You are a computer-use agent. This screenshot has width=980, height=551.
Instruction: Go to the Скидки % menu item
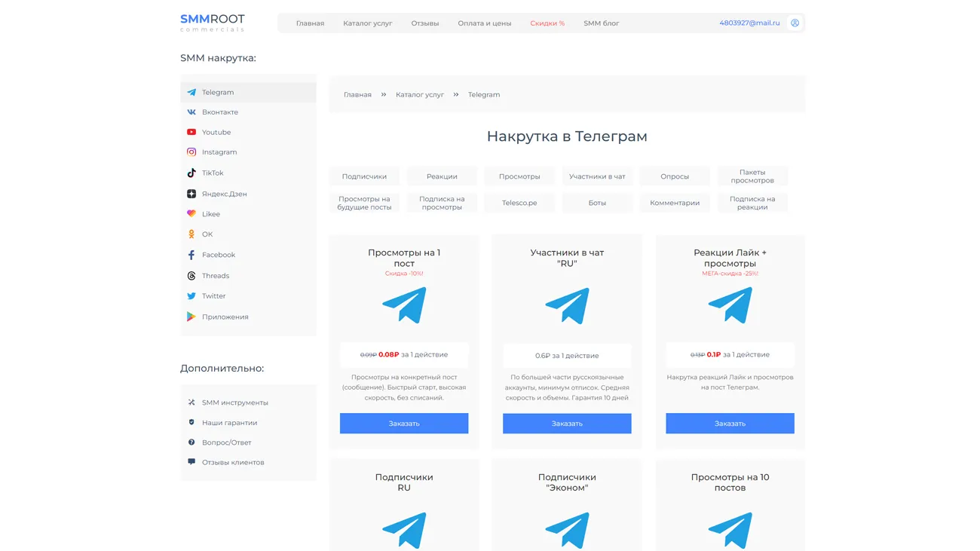[547, 23]
